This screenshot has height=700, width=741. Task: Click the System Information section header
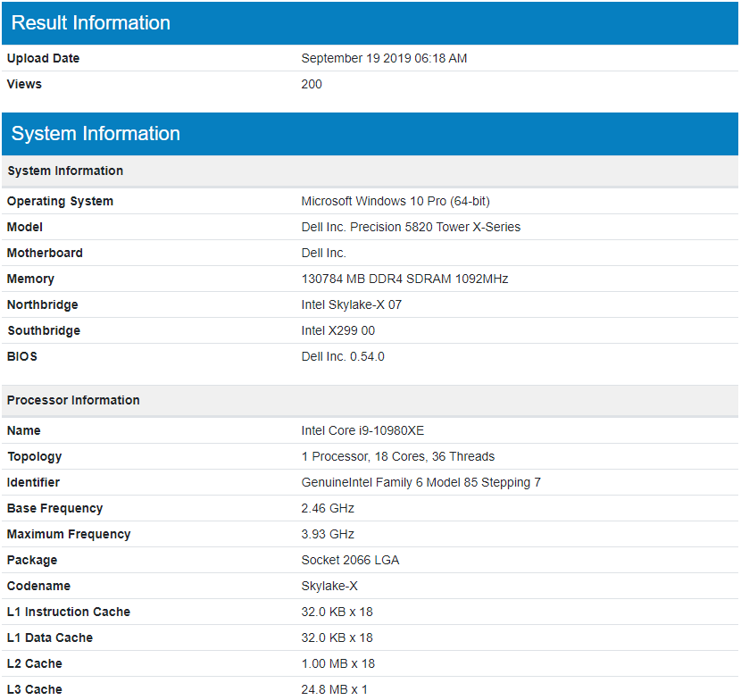point(96,134)
